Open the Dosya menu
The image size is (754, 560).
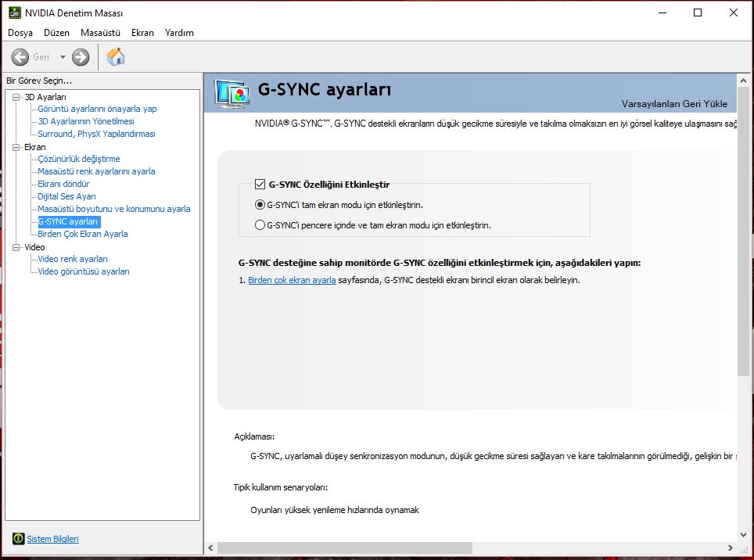[x=20, y=33]
